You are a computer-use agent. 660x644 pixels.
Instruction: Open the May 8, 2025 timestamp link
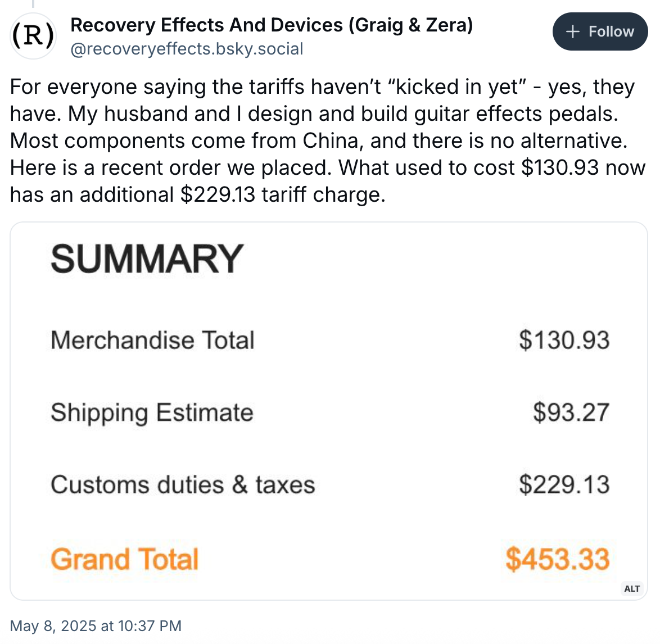96,625
